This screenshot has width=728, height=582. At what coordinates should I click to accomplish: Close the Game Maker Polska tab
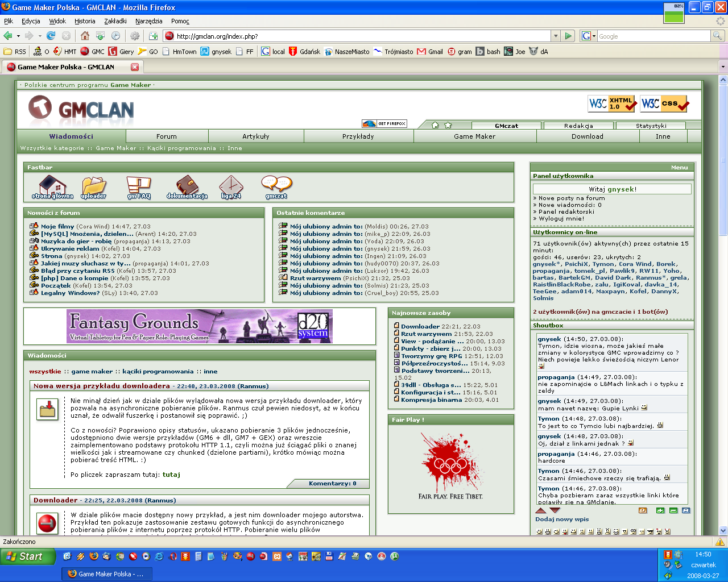[x=135, y=67]
